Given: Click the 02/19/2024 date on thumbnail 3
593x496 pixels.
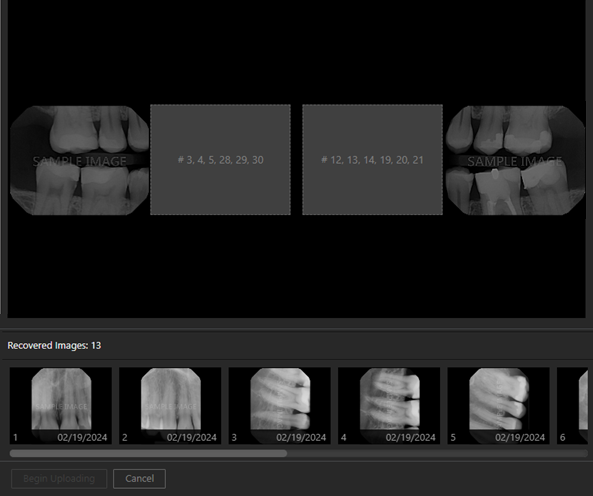Looking at the screenshot, I should tap(301, 438).
